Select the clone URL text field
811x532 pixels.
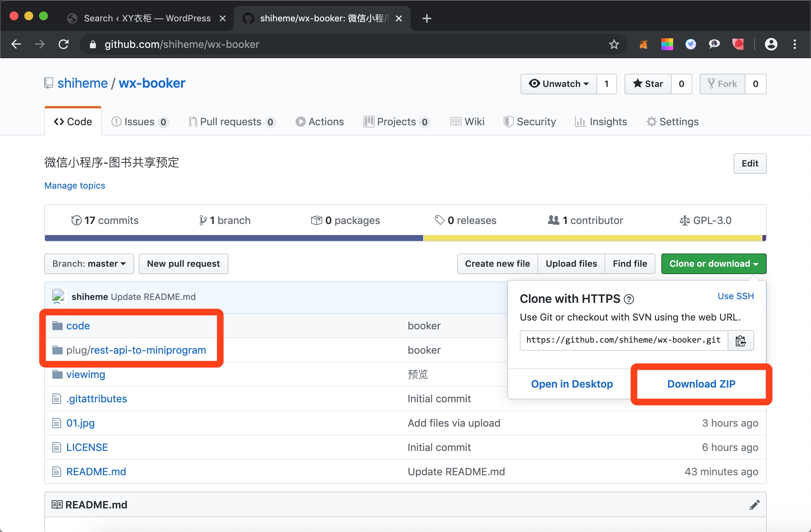(623, 340)
